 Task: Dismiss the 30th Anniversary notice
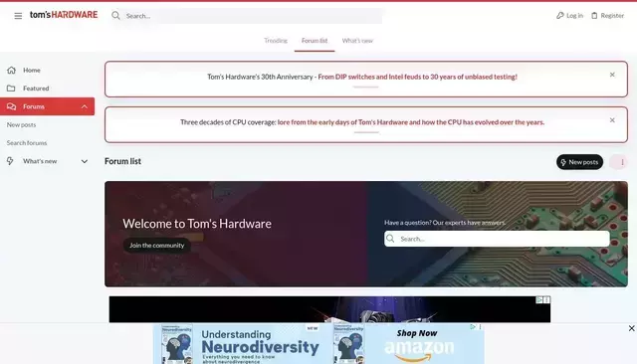[612, 75]
